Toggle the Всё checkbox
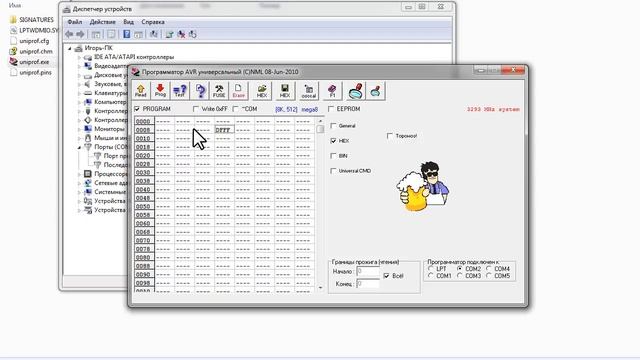Image resolution: width=640 pixels, height=360 pixels. click(x=387, y=276)
